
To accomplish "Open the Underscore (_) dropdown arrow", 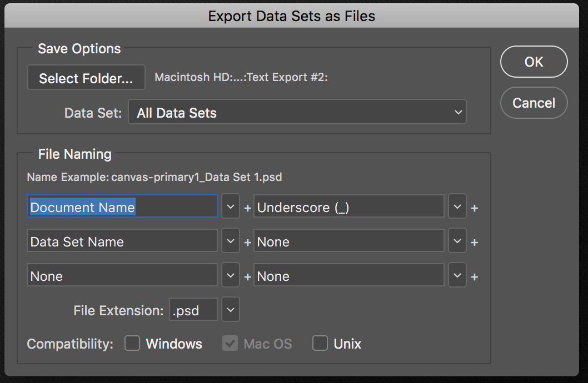I will pos(457,207).
